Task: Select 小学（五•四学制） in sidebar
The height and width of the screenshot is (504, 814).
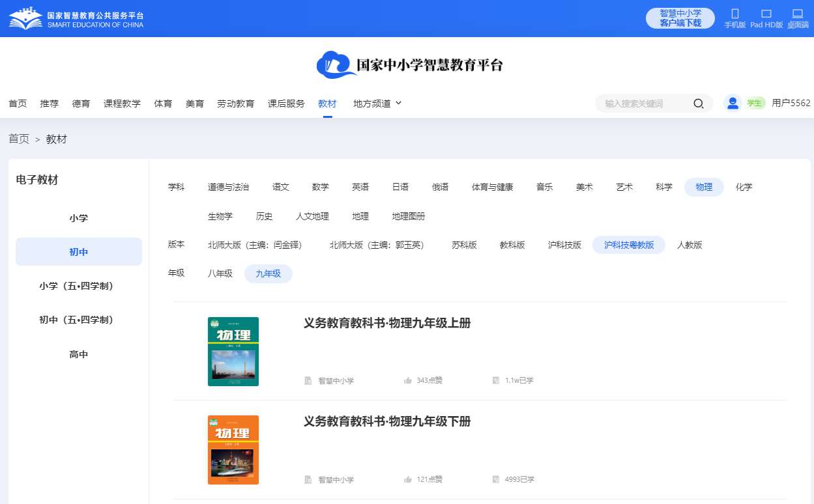Action: pos(79,286)
